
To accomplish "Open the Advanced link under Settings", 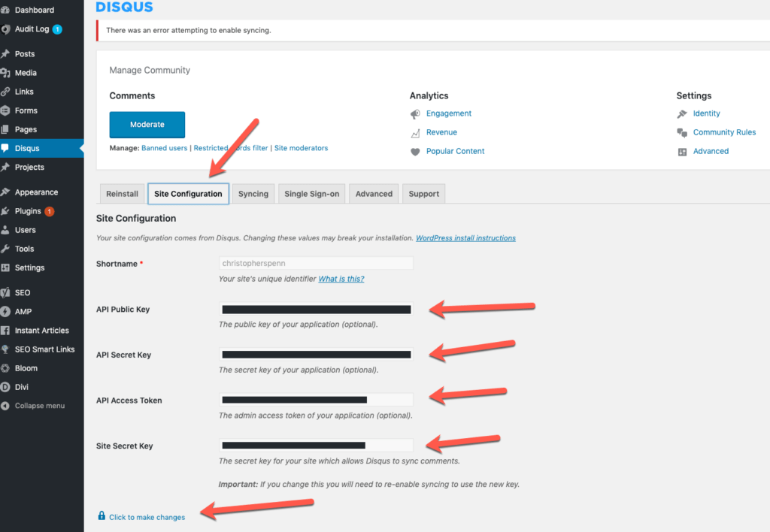I will (x=711, y=151).
